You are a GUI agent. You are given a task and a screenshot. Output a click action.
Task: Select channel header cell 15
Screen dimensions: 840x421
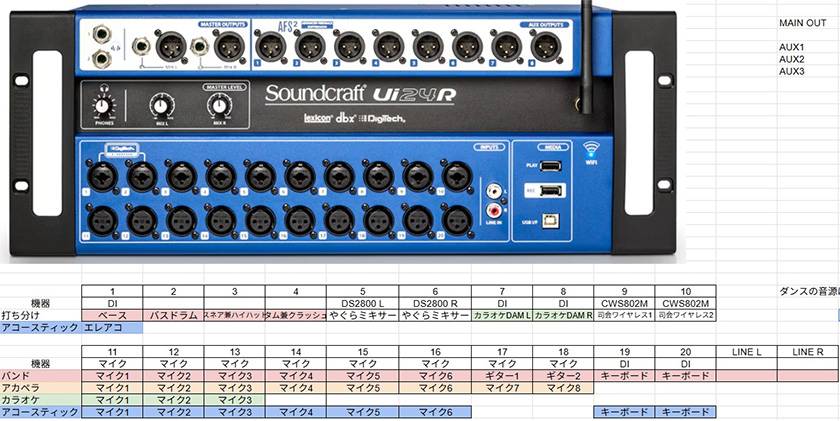(363, 352)
